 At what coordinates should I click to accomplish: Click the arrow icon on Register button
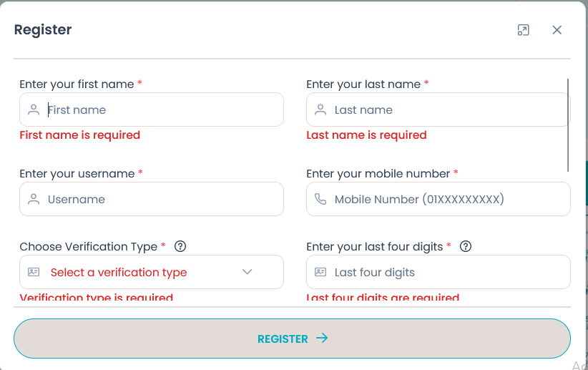pos(322,339)
